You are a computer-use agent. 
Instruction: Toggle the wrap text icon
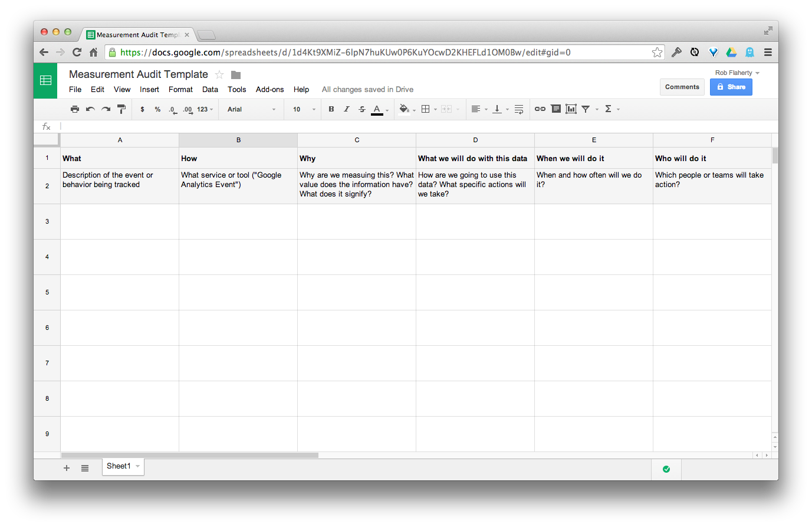point(519,109)
